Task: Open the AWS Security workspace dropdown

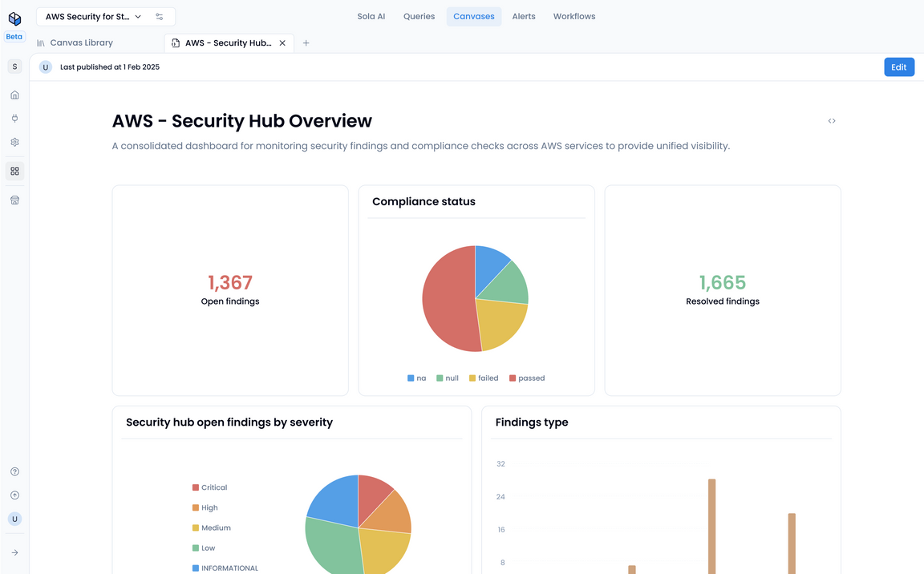Action: coord(93,17)
